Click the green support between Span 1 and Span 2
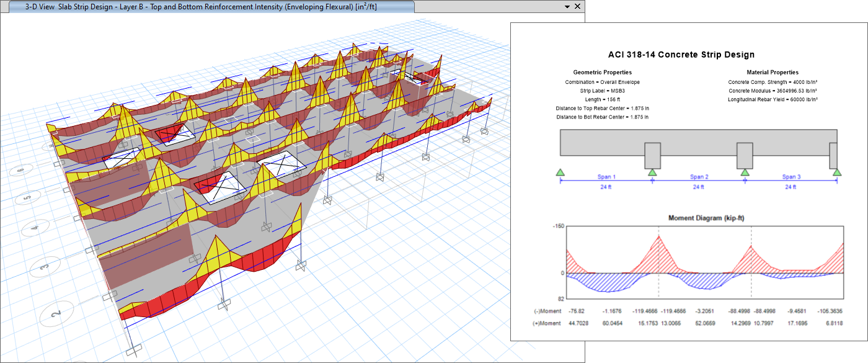This screenshot has height=363, width=868. click(x=652, y=172)
